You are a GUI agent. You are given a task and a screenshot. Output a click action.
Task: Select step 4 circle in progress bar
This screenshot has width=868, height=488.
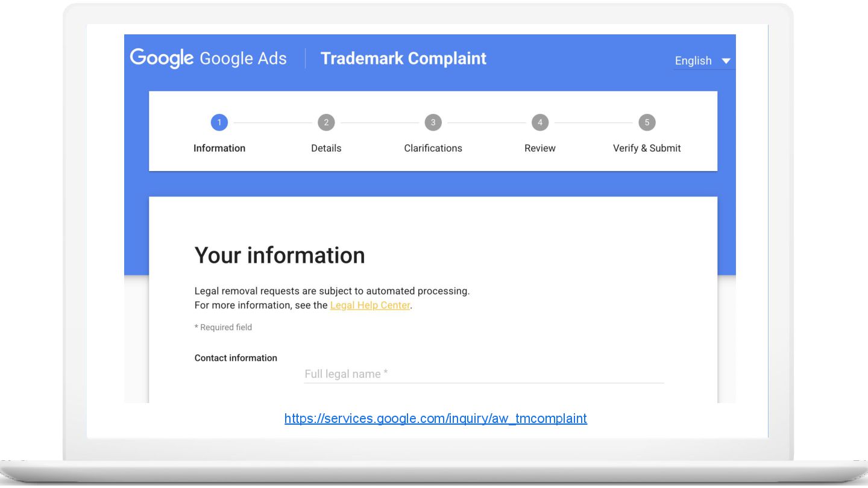[x=540, y=122]
